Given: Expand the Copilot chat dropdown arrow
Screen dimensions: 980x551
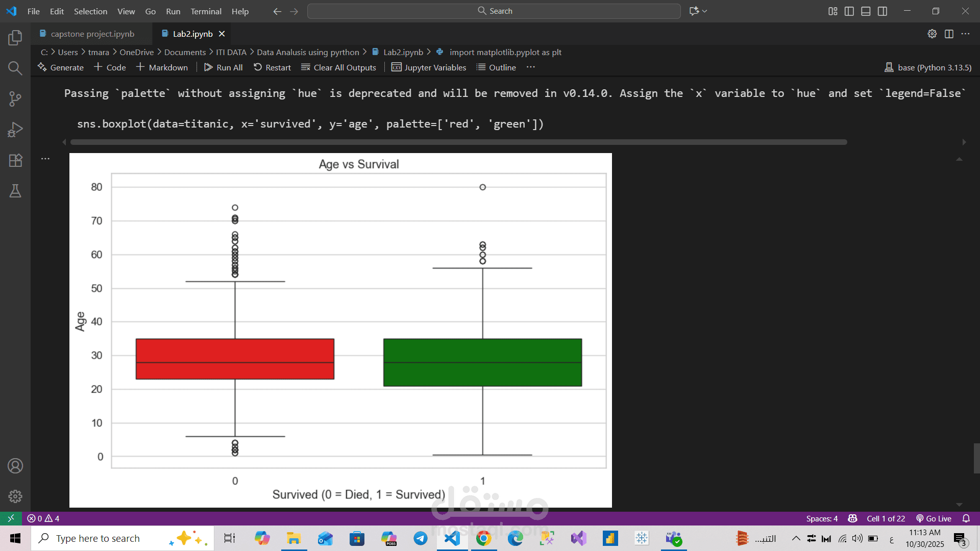Looking at the screenshot, I should point(705,11).
